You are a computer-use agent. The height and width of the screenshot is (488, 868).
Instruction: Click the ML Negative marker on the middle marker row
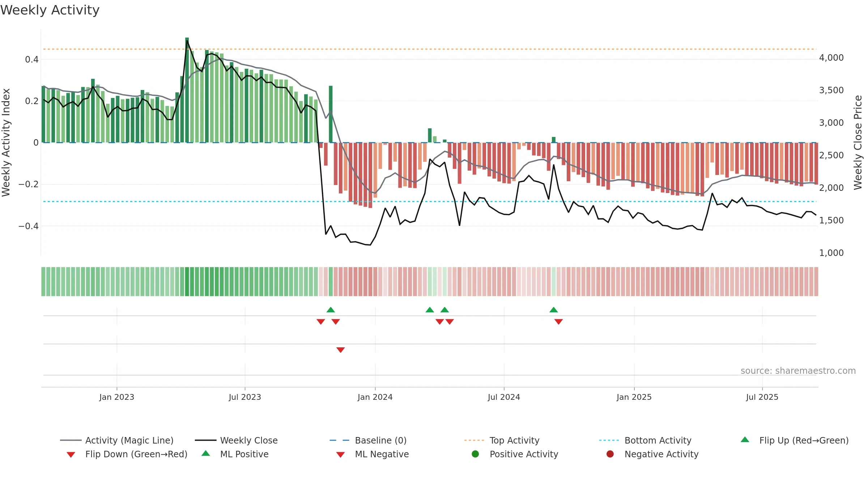341,350
